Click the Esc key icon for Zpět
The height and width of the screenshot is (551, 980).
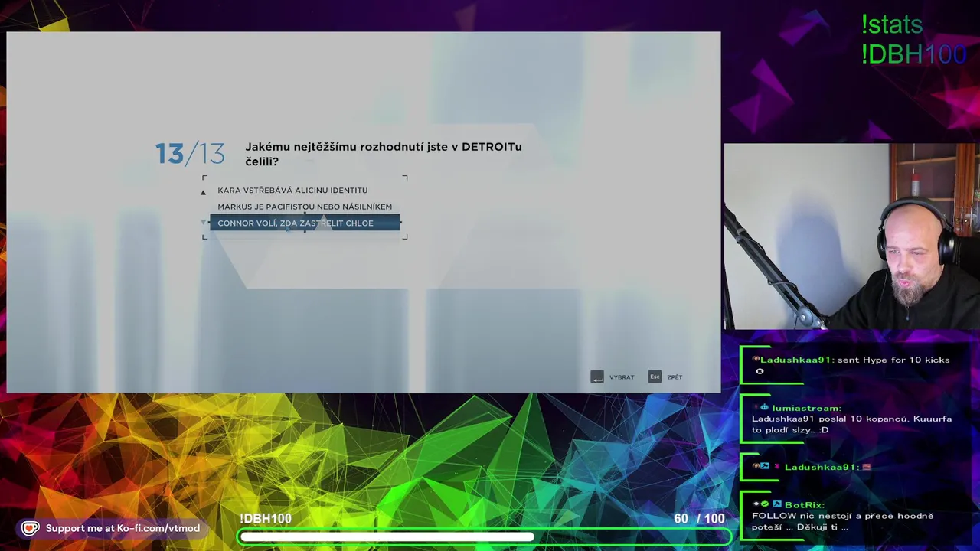coord(655,377)
